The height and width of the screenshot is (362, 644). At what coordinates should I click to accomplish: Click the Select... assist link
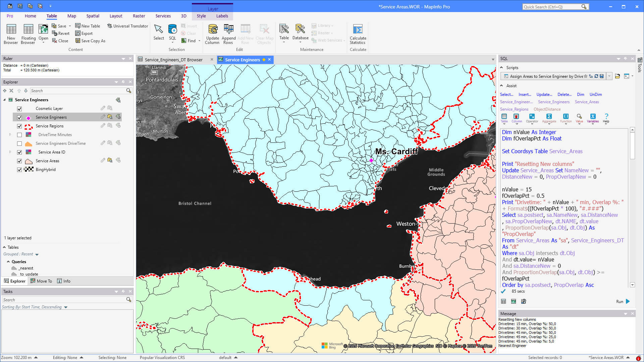click(506, 95)
